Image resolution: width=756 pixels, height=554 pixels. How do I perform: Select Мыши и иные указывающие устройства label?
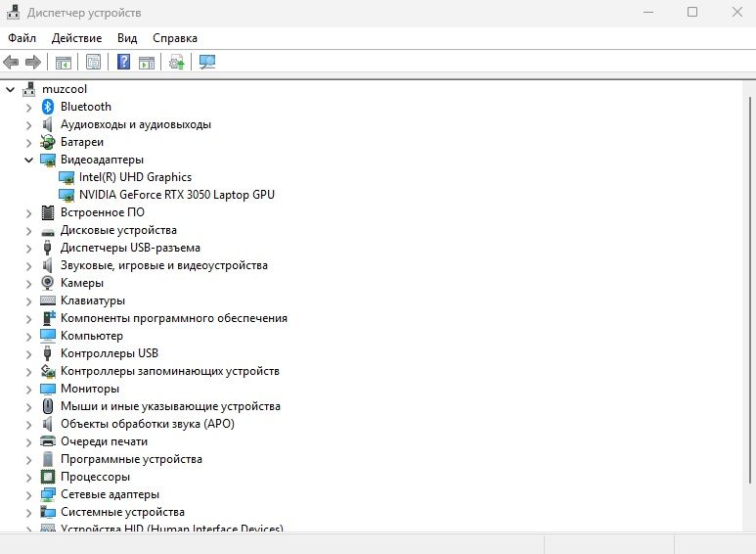[170, 406]
